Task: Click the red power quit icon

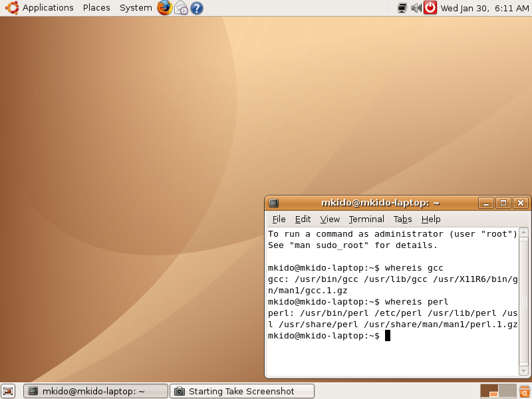Action: click(430, 7)
